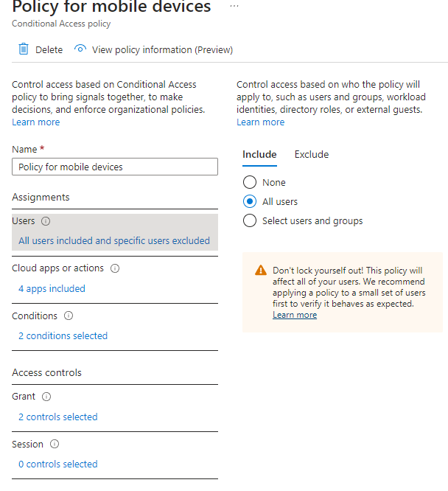Open All users included and specific users excluded
448x491 pixels.
point(114,240)
